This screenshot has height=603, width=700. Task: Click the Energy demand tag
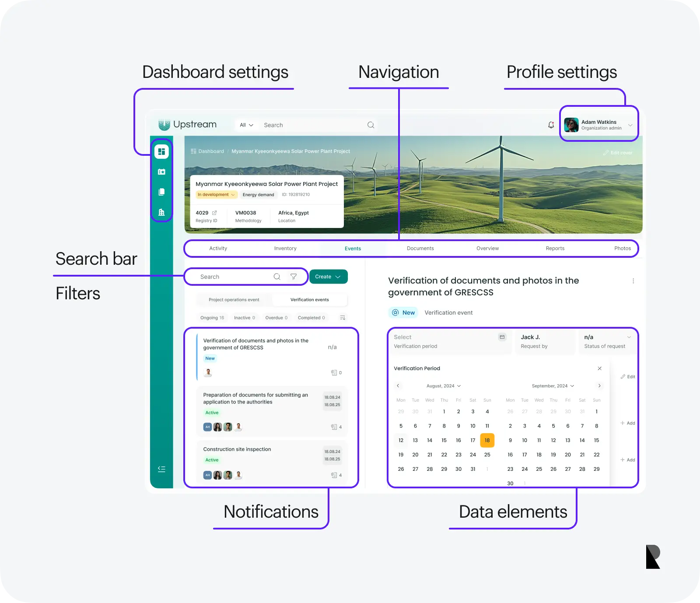259,195
